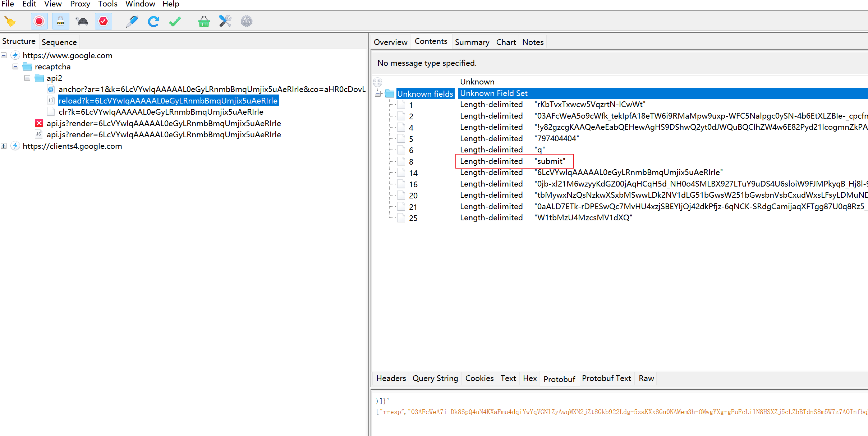Click the green basket icon
Image resolution: width=868 pixels, height=436 pixels.
click(204, 22)
